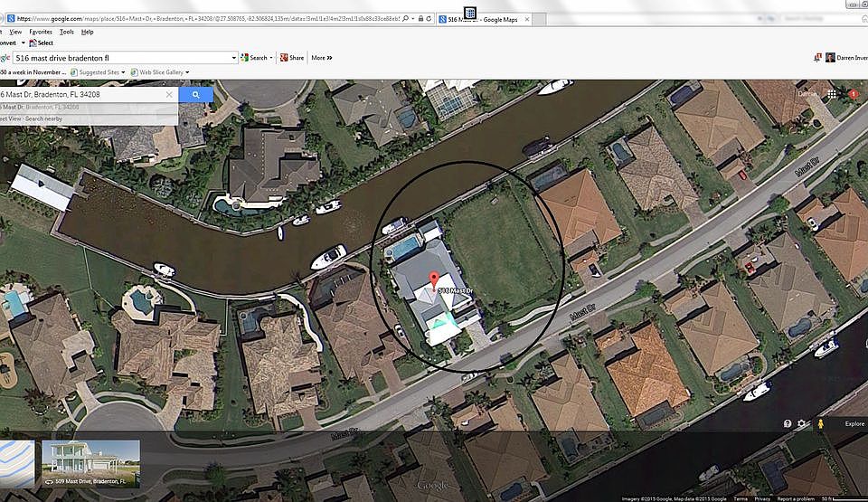Close the Google Maps browser tab
Screen dimensions: 868x502
527,19
